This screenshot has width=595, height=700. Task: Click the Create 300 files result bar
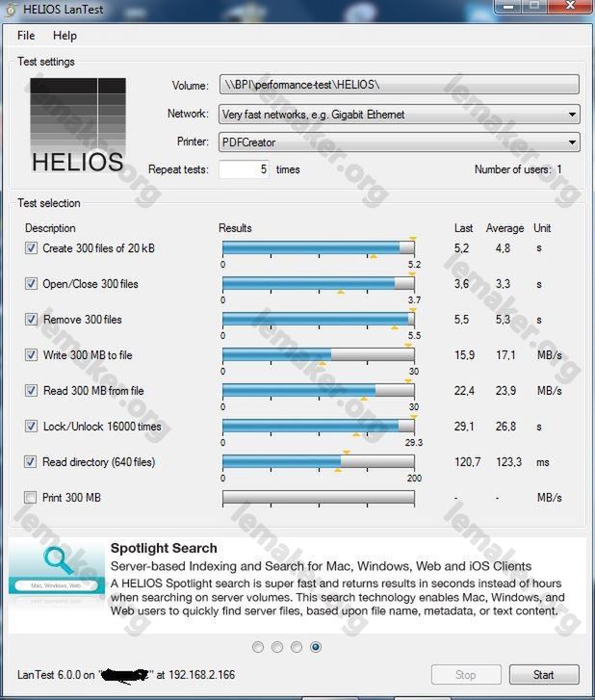coord(319,247)
